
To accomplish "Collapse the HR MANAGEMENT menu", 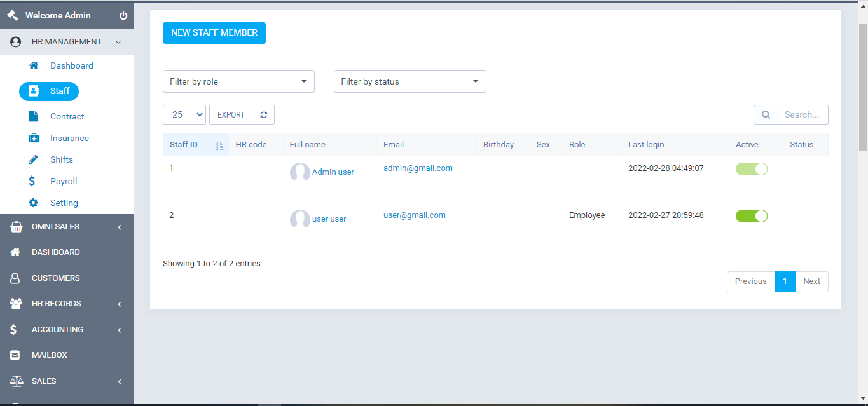I will point(66,41).
